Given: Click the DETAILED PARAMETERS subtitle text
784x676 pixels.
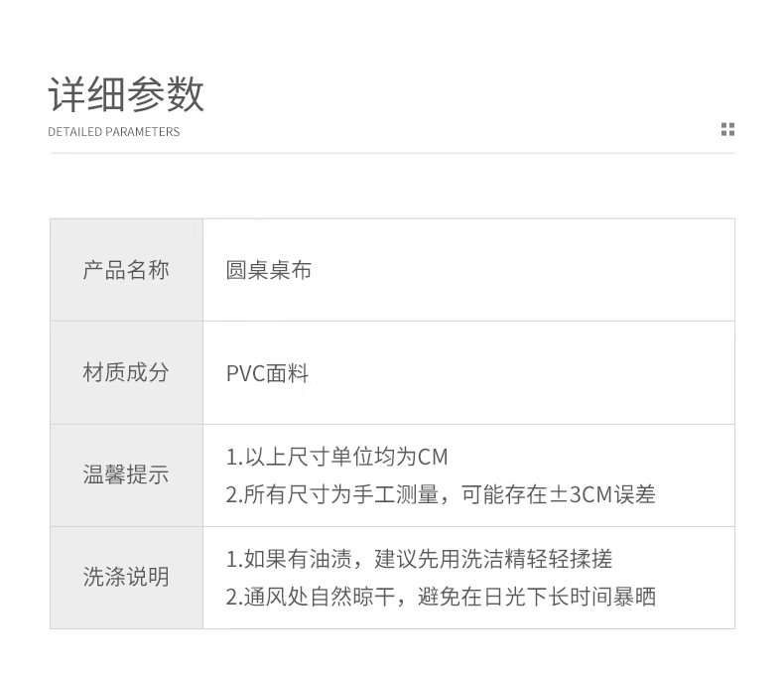Looking at the screenshot, I should click(x=114, y=132).
